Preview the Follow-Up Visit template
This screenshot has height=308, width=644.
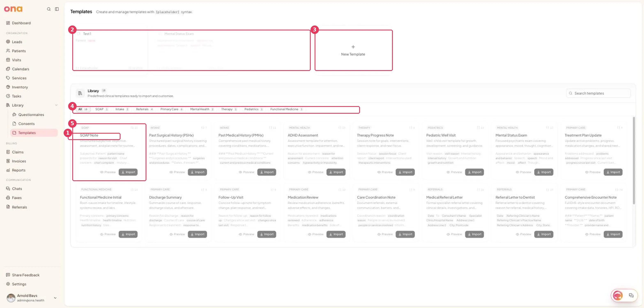coord(246,234)
